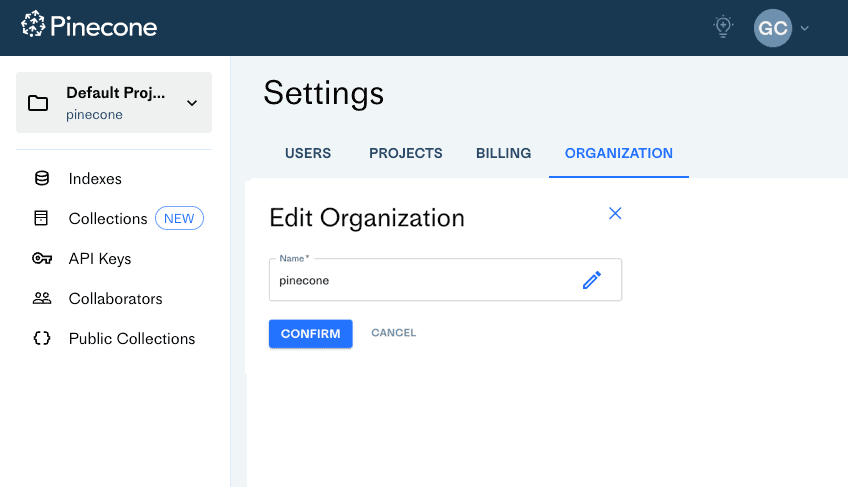Close the Edit Organization dialog
The width and height of the screenshot is (848, 487).
tap(615, 213)
